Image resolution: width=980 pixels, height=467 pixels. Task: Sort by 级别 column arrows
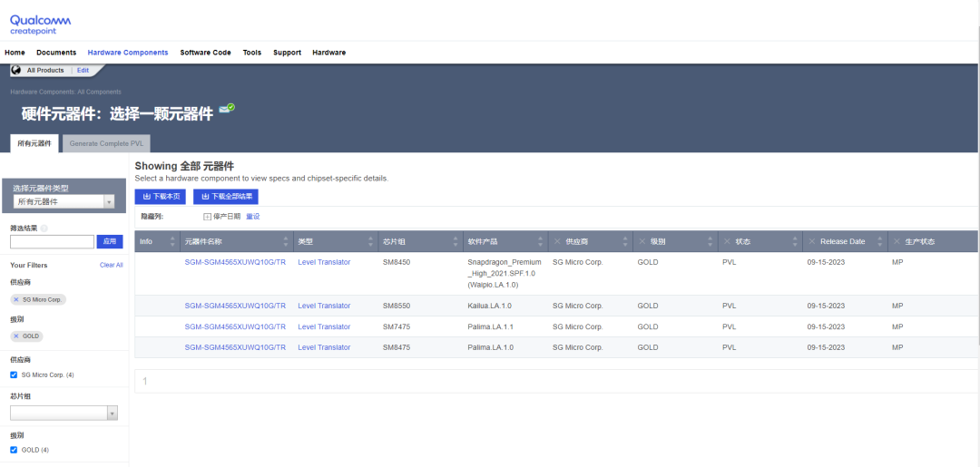(710, 241)
